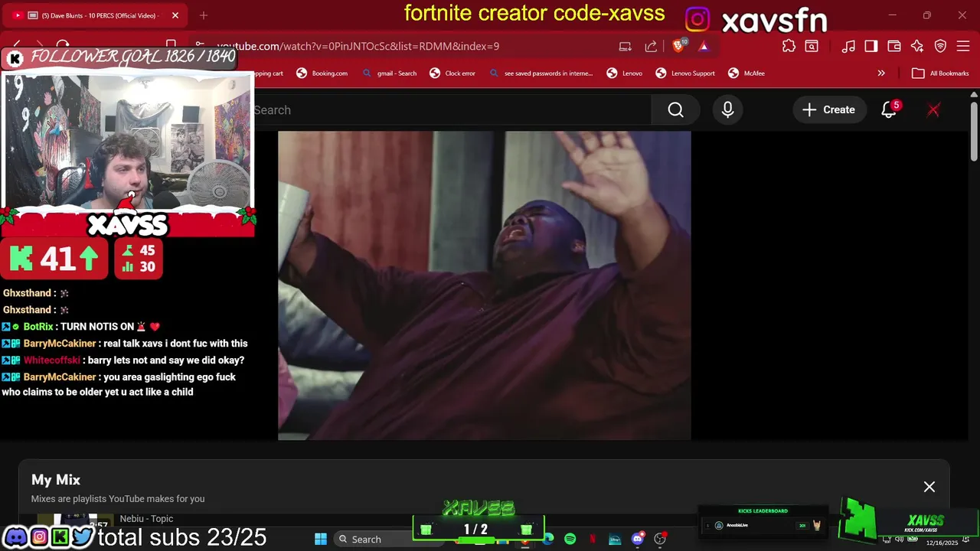Open the Brave hamburger main menu
980x551 pixels.
963,46
